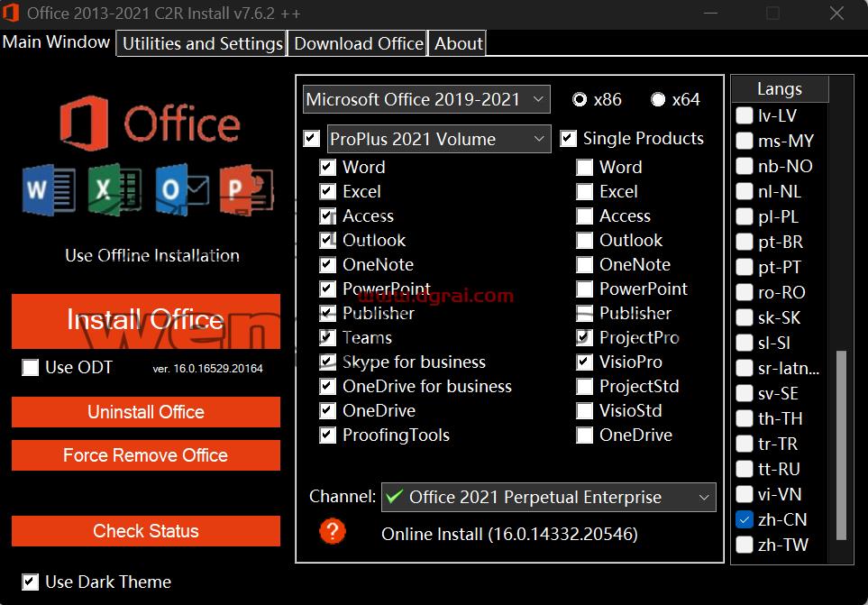Expand the Microsoft Office 2019-2021 version dropdown
This screenshot has height=605, width=868.
pos(426,99)
